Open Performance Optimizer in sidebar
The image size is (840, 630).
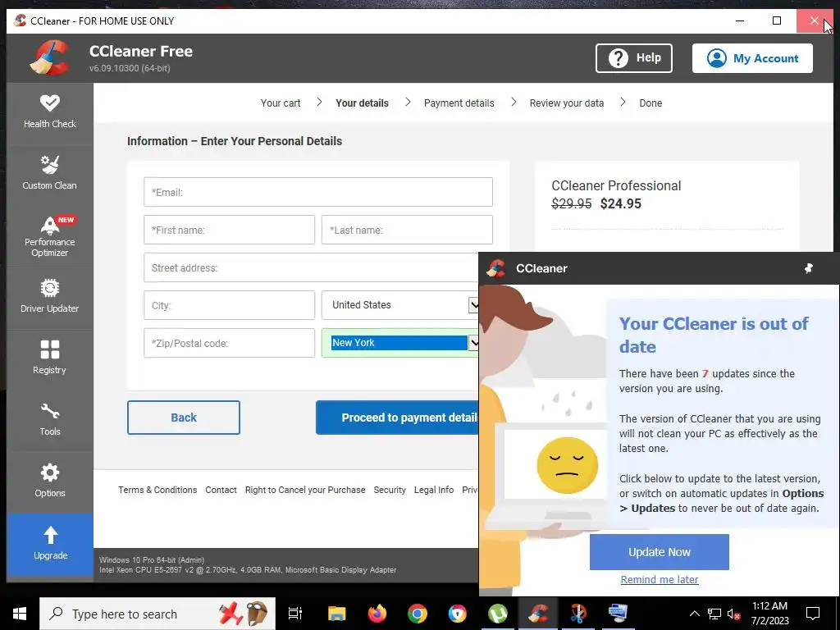tap(50, 236)
